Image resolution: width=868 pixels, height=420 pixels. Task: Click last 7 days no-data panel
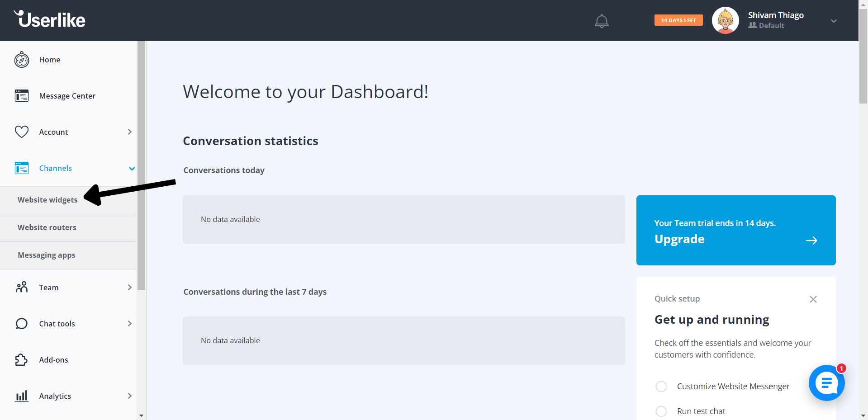(x=404, y=341)
